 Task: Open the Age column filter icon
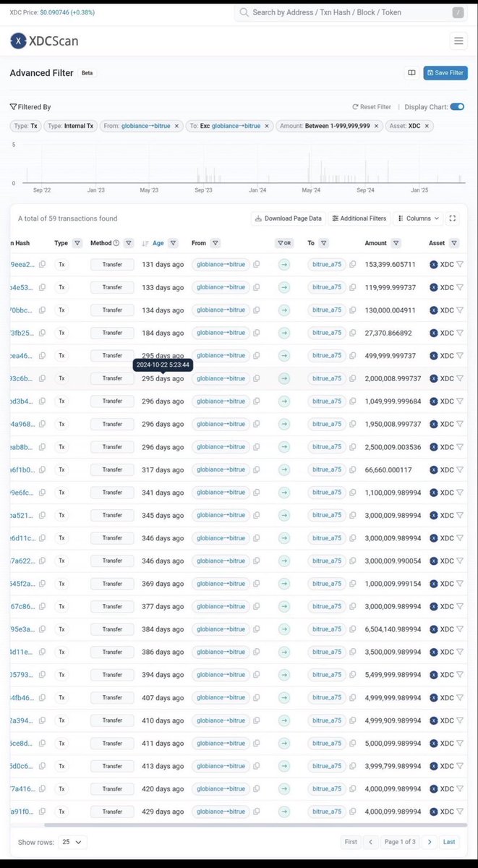[174, 243]
